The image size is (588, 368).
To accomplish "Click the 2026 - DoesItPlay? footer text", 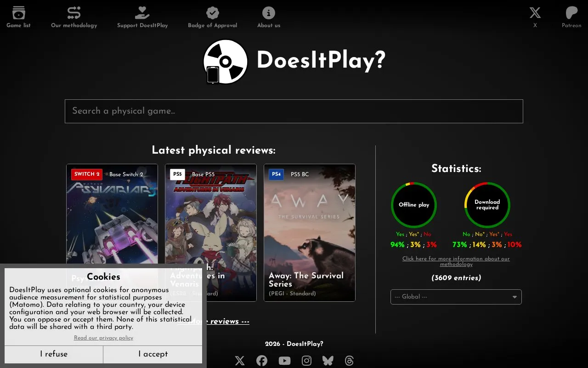I will coord(294,344).
